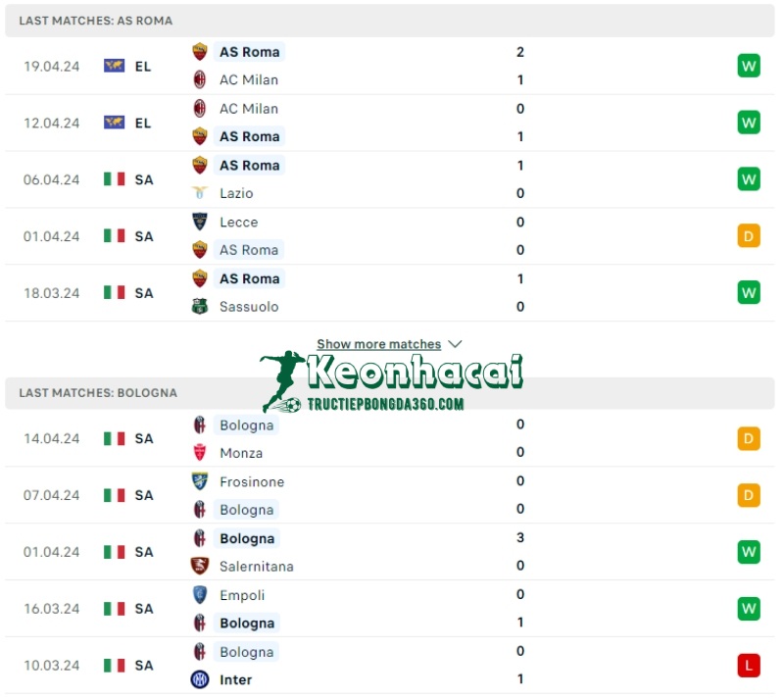Select the AC Milan team logo
Viewport: 784px width, 699px height.
pyautogui.click(x=200, y=79)
